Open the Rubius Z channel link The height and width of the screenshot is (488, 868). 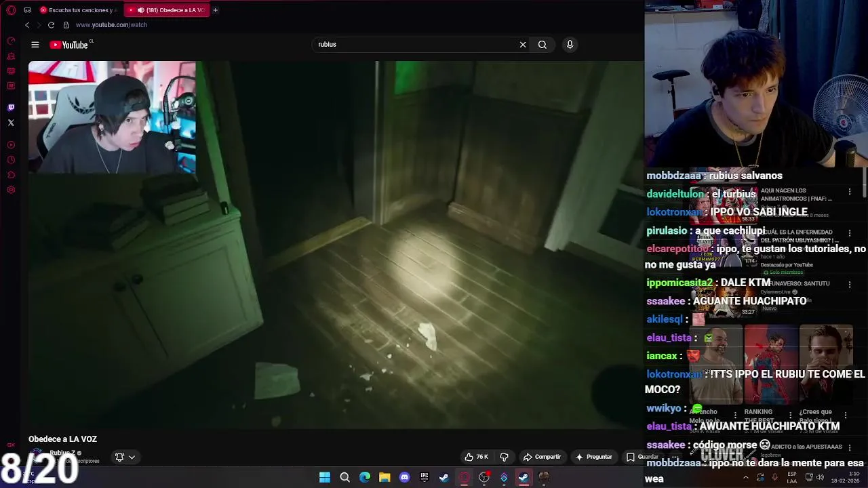point(62,453)
